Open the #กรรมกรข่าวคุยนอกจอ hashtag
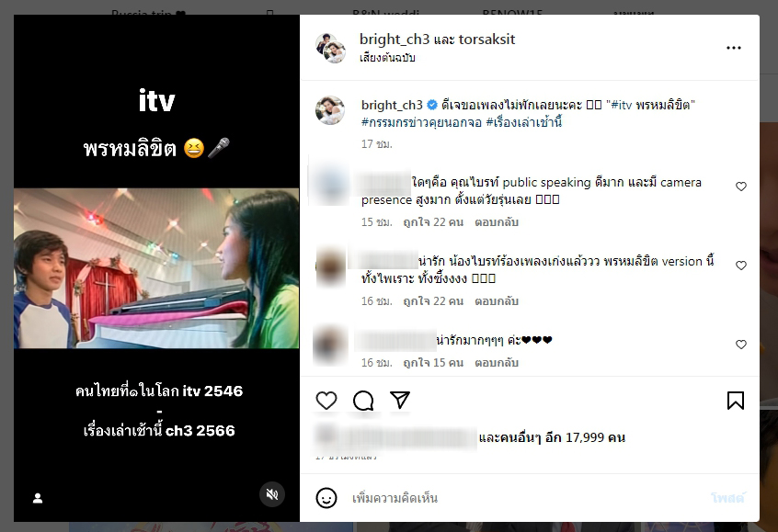 (421, 122)
